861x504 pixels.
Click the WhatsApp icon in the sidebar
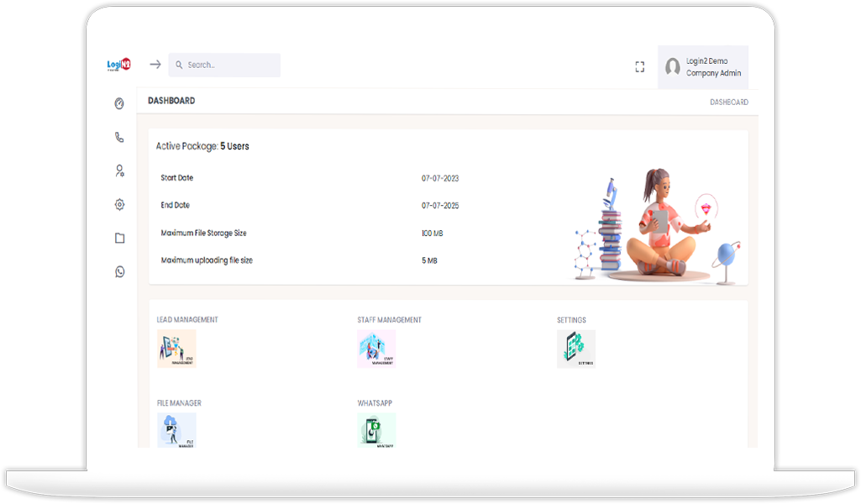[119, 272]
